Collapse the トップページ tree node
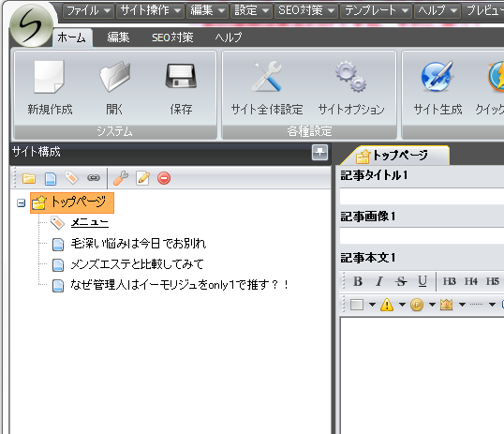 coord(21,203)
